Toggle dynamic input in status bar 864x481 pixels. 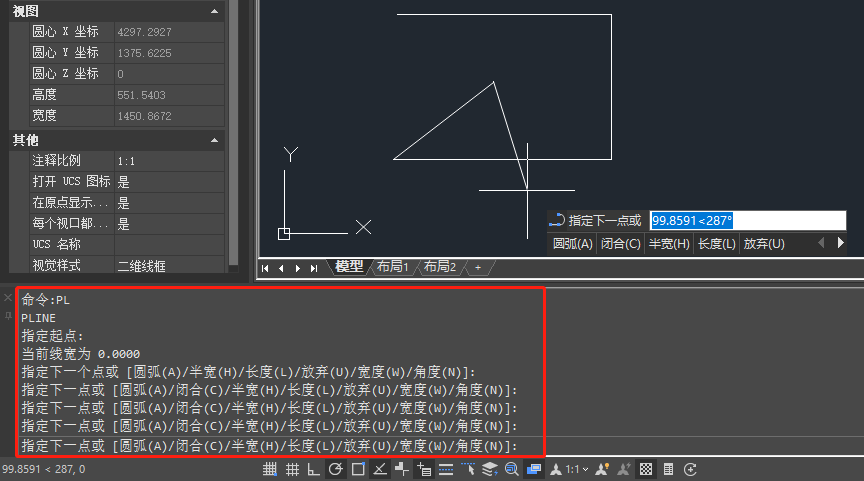[x=424, y=469]
